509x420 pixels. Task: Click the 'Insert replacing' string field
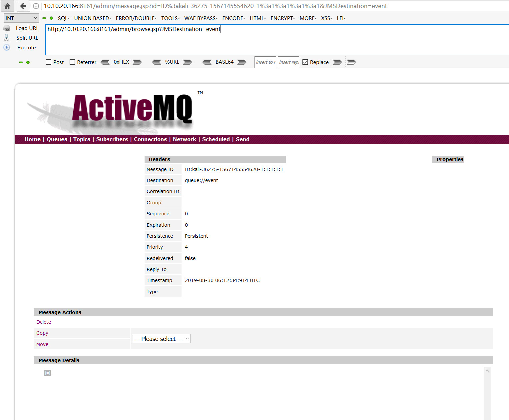tap(288, 62)
